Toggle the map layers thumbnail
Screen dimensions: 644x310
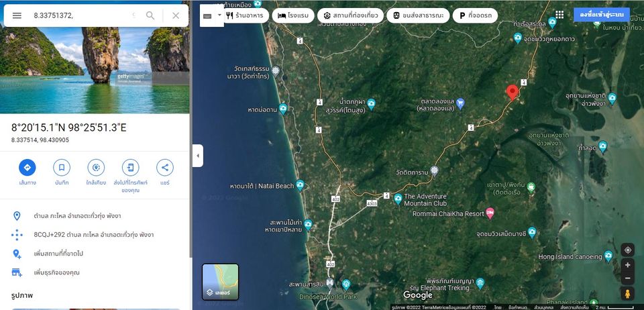220,282
